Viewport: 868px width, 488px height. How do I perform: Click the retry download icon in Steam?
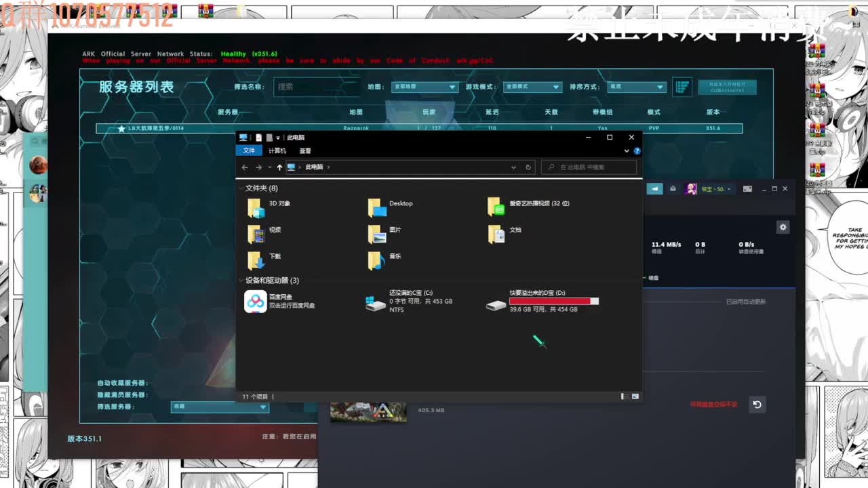(757, 405)
